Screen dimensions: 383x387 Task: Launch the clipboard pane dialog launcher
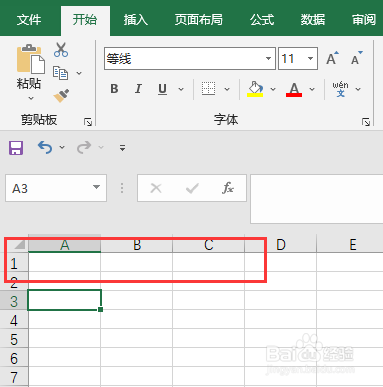(88, 122)
